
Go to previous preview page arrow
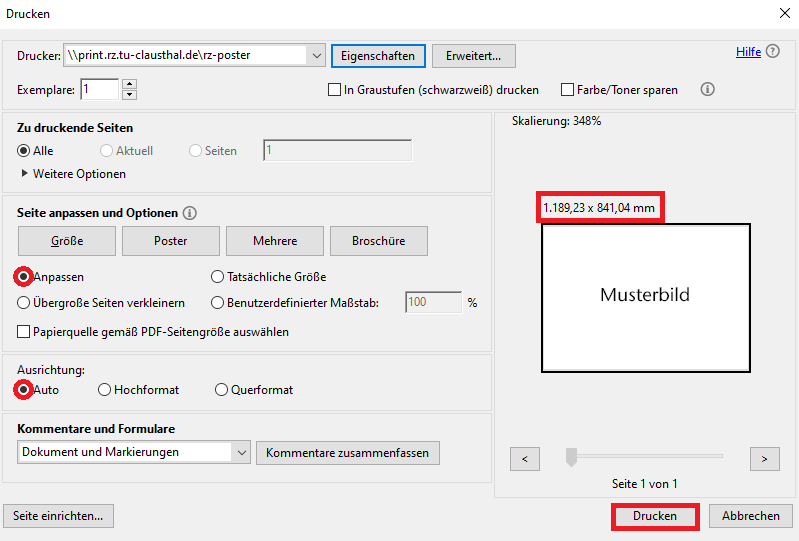click(525, 459)
